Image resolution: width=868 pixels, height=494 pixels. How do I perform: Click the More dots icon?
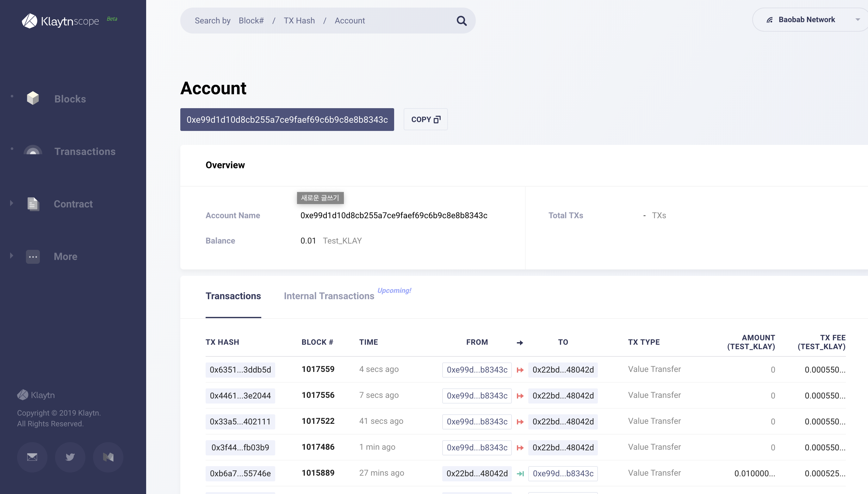coord(33,256)
